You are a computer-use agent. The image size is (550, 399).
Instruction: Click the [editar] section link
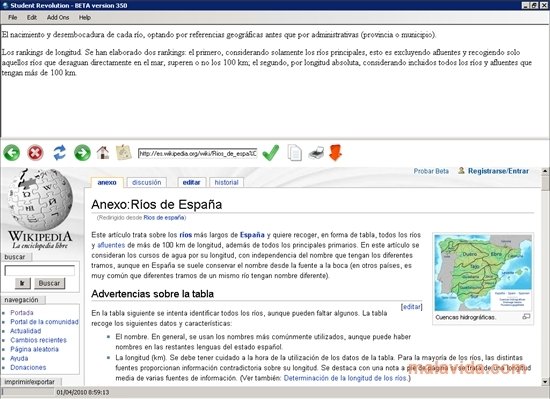point(411,307)
